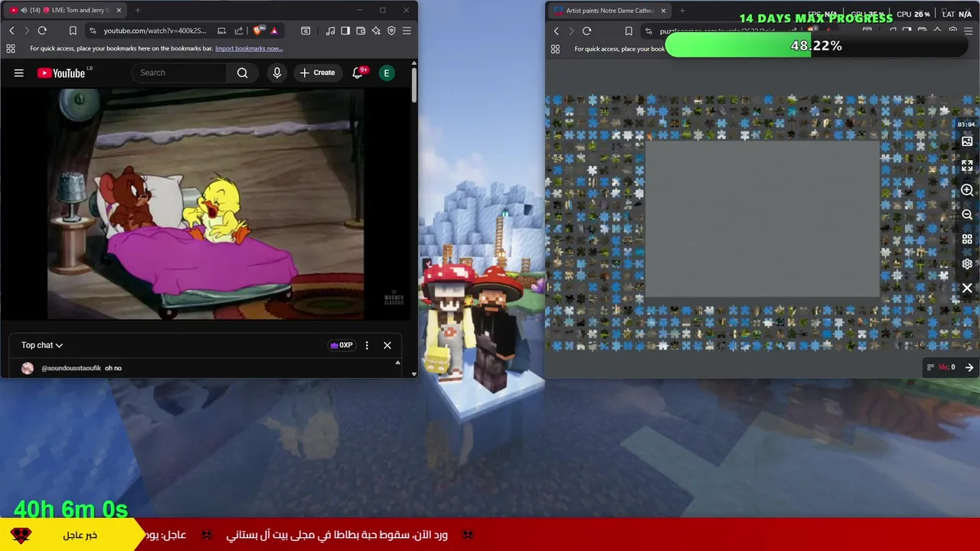
Task: Open the E account avatar menu
Action: 387,73
